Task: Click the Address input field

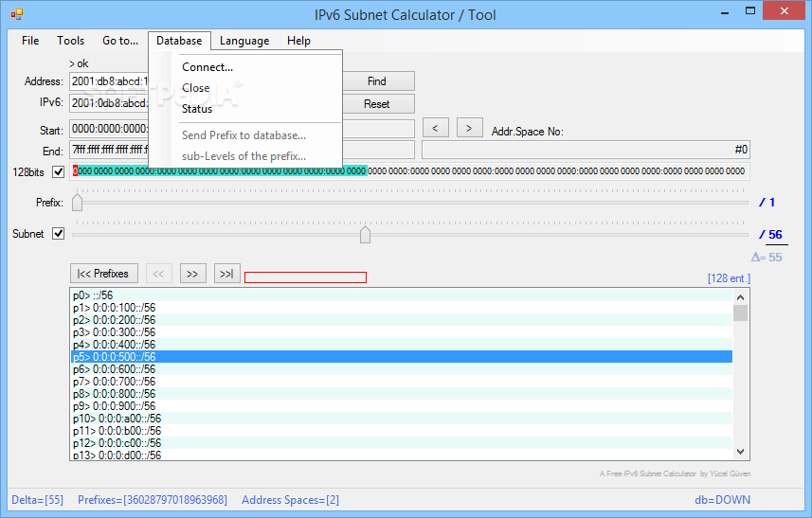Action: coord(109,81)
